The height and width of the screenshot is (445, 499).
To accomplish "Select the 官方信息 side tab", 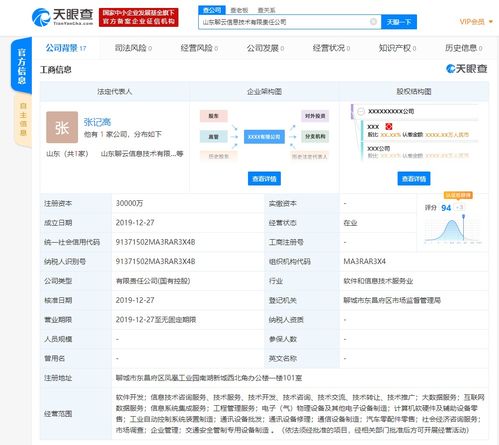I will pos(22,65).
